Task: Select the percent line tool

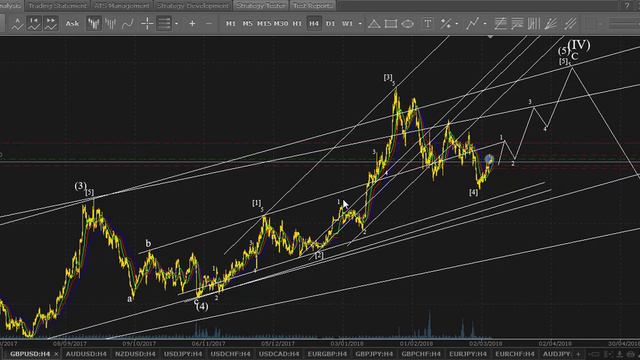Action: pos(446,24)
